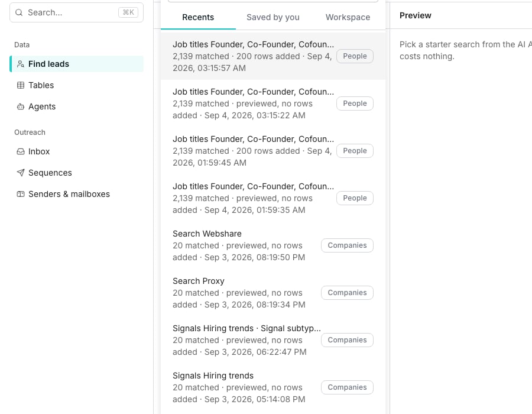Screen dimensions: 532x414
Task: Open the Search Proxy recent entry
Action: (x=273, y=293)
